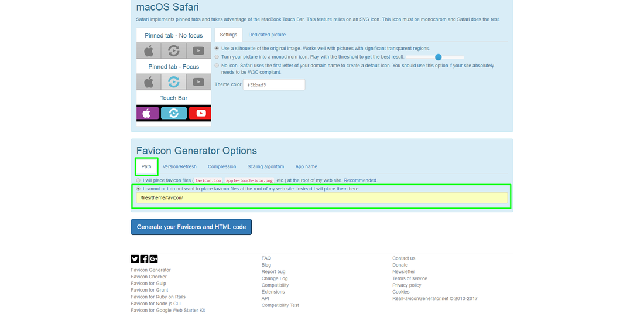Screen dimensions: 644x327
Task: Select the No icon radio option
Action: pyautogui.click(x=217, y=66)
